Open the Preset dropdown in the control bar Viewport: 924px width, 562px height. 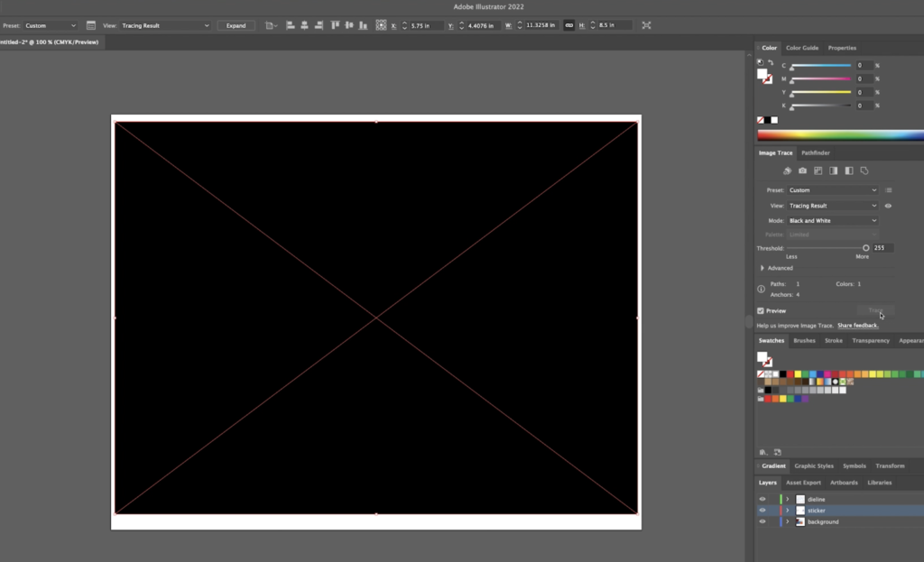[51, 25]
